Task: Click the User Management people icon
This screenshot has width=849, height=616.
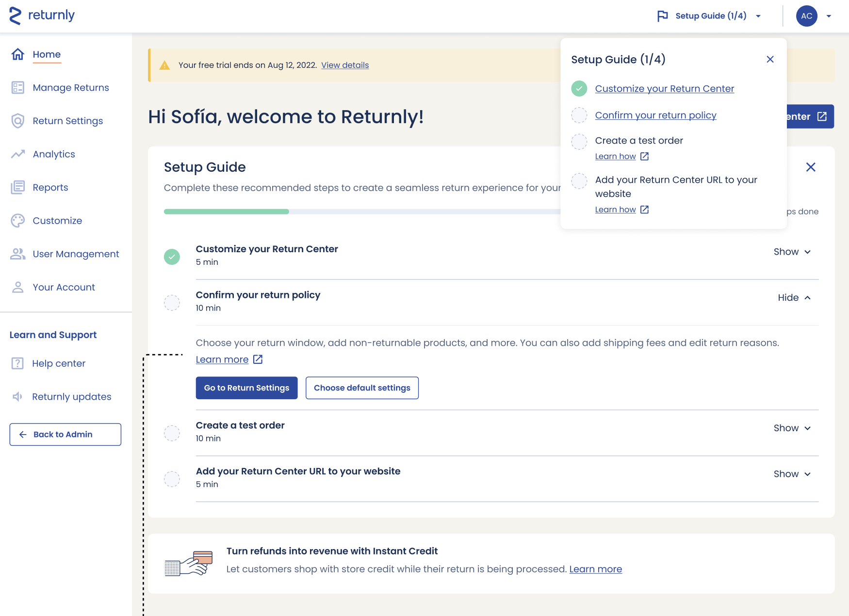Action: [18, 254]
